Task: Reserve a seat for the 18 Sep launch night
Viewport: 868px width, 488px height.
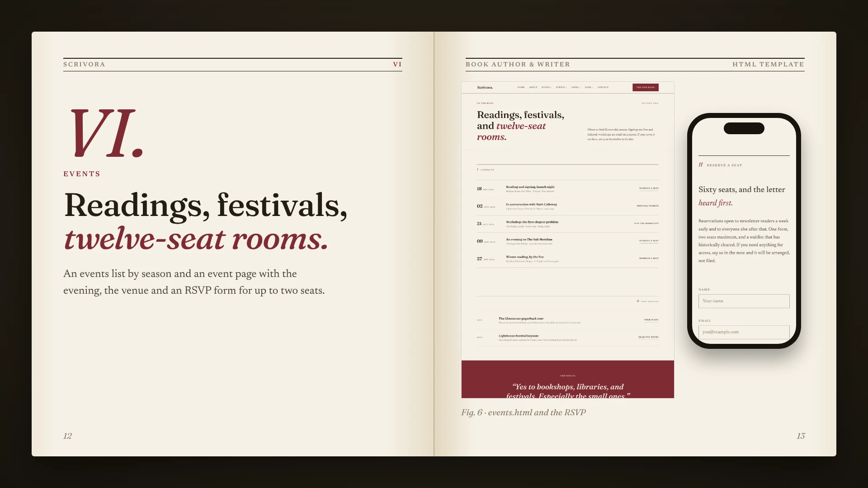Action: click(649, 188)
